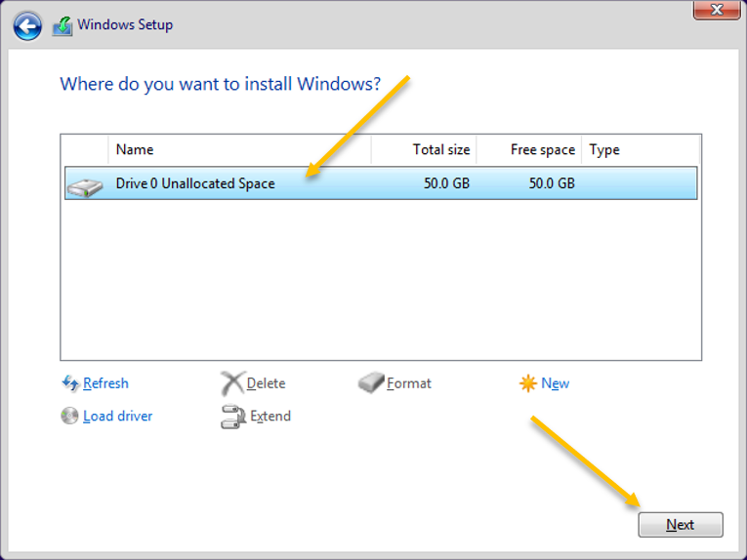
Task: Click the Refresh arrows icon
Action: (70, 383)
